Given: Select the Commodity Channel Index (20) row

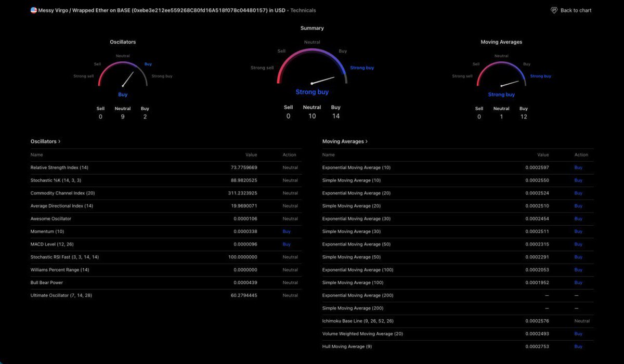Looking at the screenshot, I should [x=166, y=193].
